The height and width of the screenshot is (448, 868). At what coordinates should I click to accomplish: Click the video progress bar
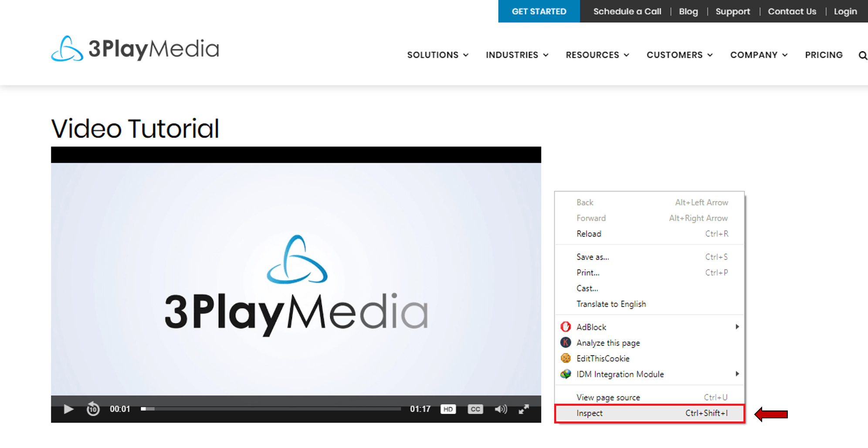(270, 409)
